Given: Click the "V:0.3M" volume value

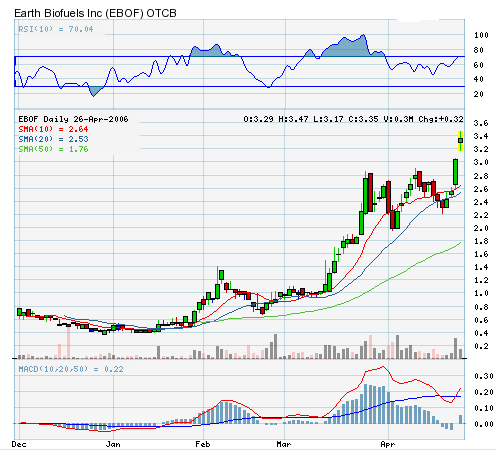Looking at the screenshot, I should 398,119.
